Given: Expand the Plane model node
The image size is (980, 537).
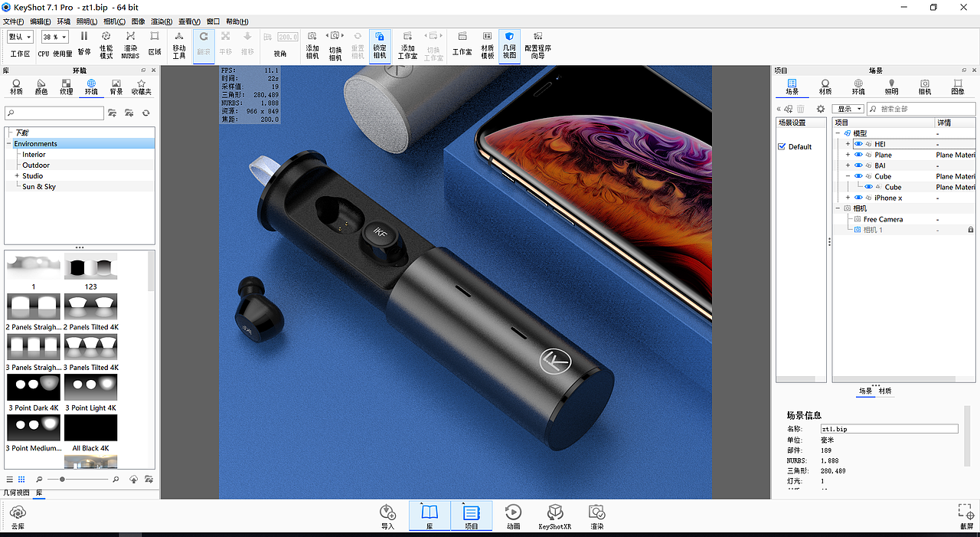Looking at the screenshot, I should [848, 155].
